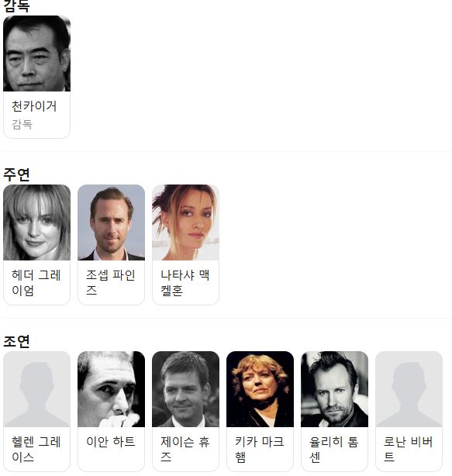
Task: Open the 천카이거 director photo
Action: click(x=36, y=53)
